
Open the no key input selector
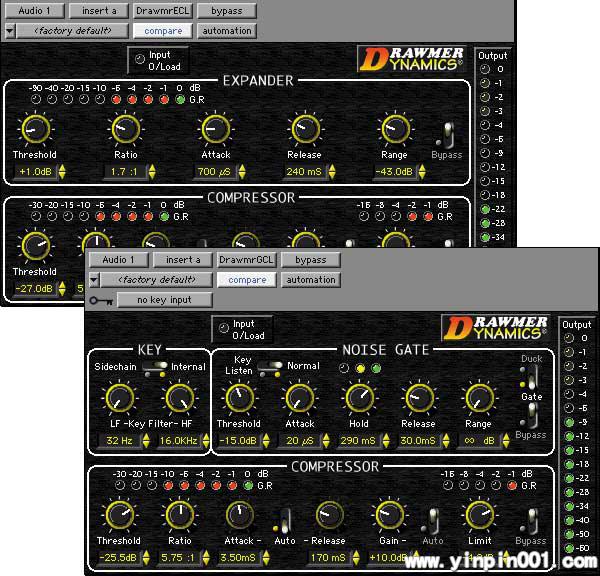pos(165,300)
